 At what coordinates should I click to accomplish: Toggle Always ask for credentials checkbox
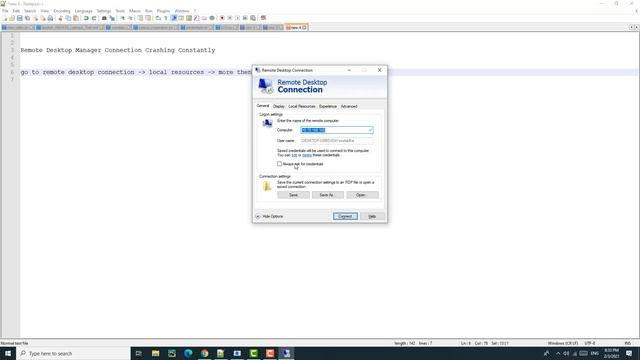pyautogui.click(x=280, y=164)
